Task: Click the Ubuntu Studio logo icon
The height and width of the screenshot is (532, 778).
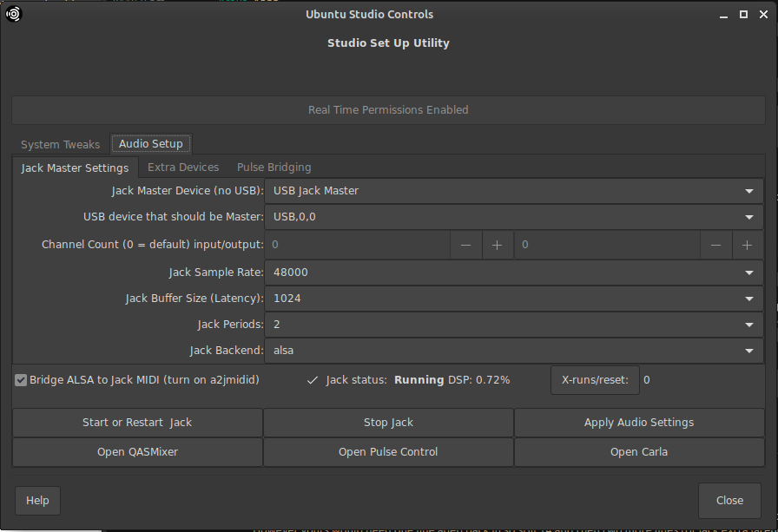Action: (x=13, y=14)
